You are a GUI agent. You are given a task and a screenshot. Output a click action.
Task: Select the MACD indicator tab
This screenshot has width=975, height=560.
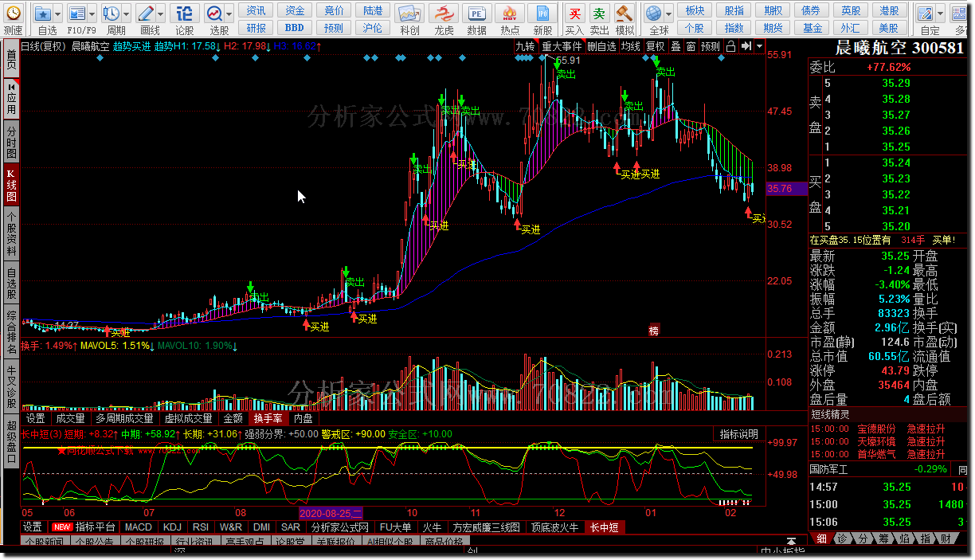[x=138, y=527]
